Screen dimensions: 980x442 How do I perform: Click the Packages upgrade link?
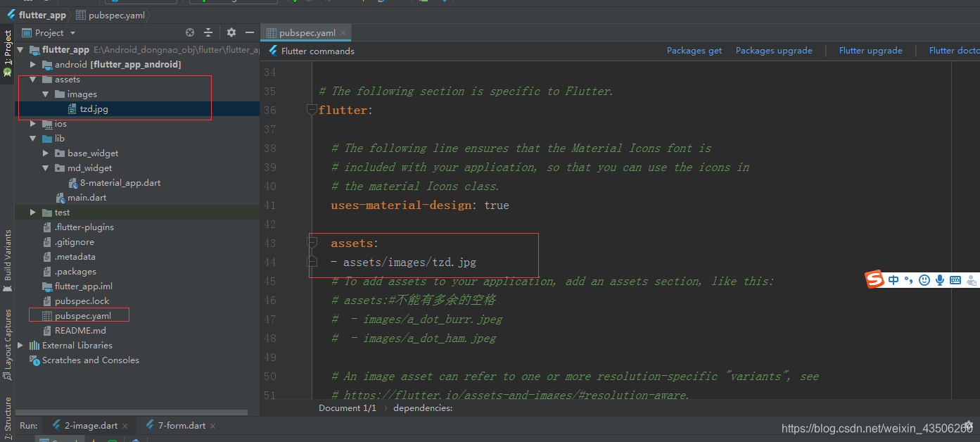click(774, 51)
